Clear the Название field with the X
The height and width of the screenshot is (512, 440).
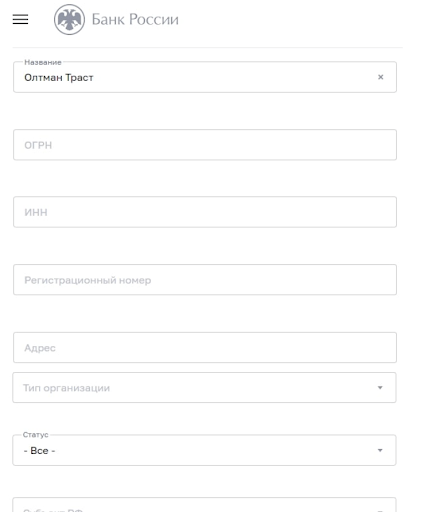tap(380, 77)
